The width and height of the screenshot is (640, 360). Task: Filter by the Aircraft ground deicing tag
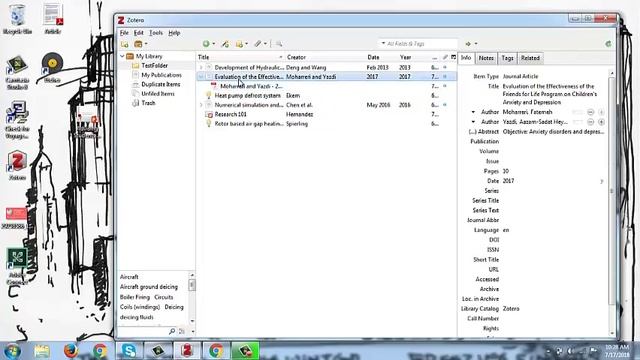pos(149,287)
